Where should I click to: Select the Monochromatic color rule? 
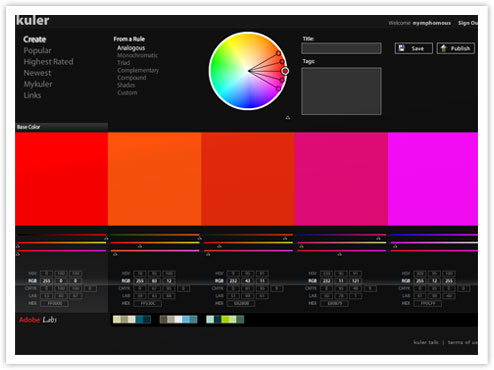coord(137,55)
